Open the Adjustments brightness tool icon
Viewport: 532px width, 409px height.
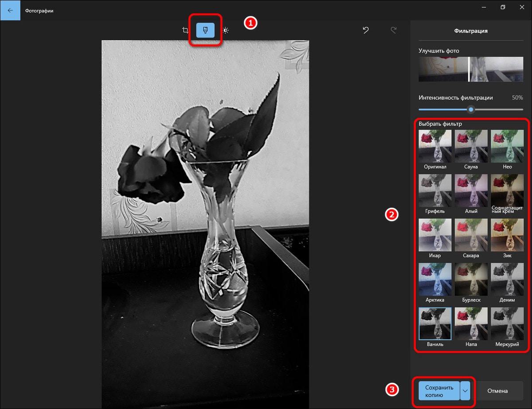(226, 30)
